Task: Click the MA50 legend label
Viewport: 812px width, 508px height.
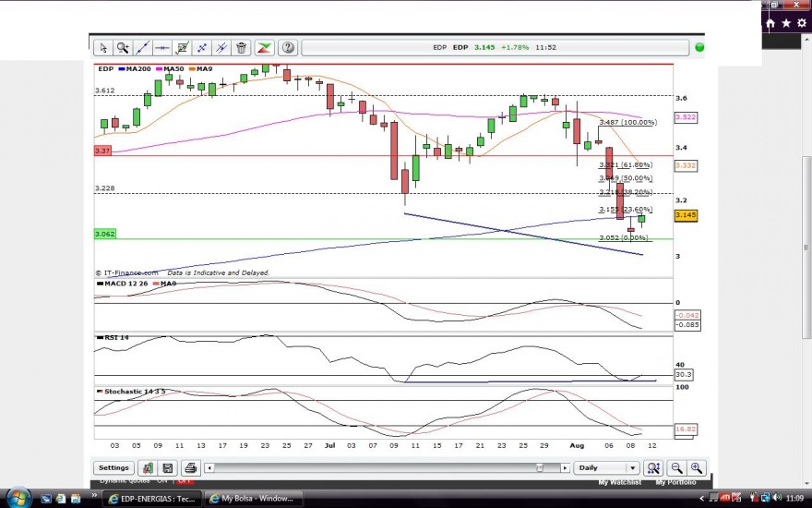Action: pos(170,69)
